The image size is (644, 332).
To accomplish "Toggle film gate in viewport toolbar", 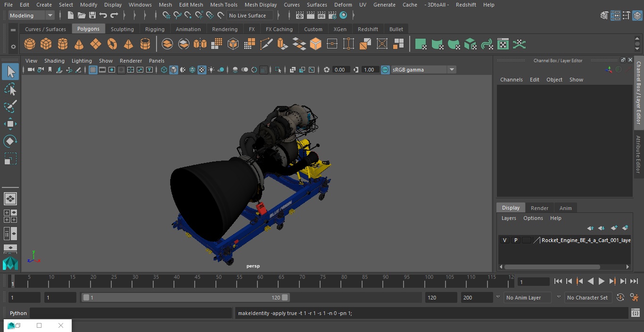I will coord(102,70).
